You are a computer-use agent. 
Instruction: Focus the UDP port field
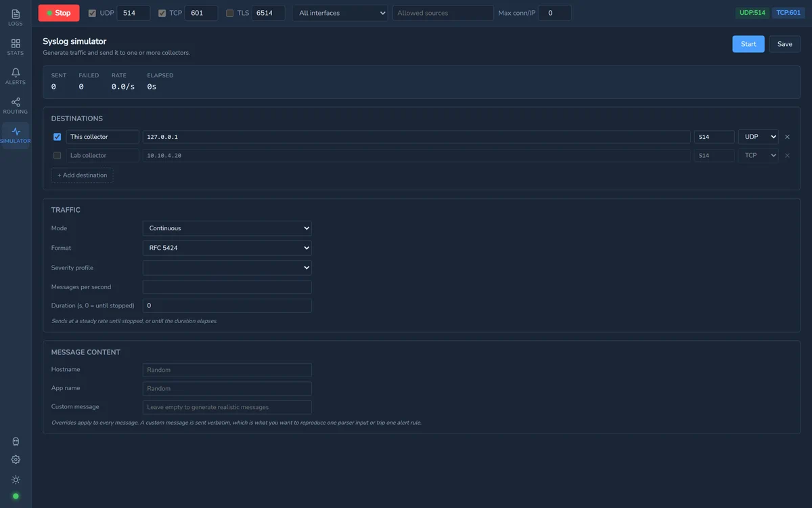[x=133, y=13]
